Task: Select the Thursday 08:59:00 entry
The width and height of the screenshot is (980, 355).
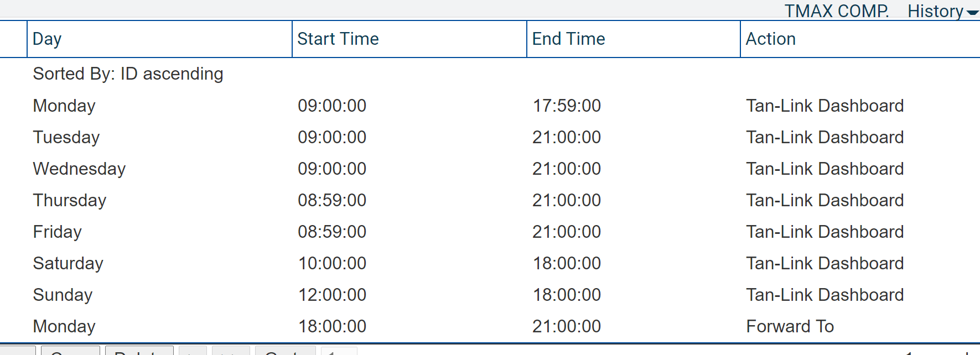Action: [332, 200]
